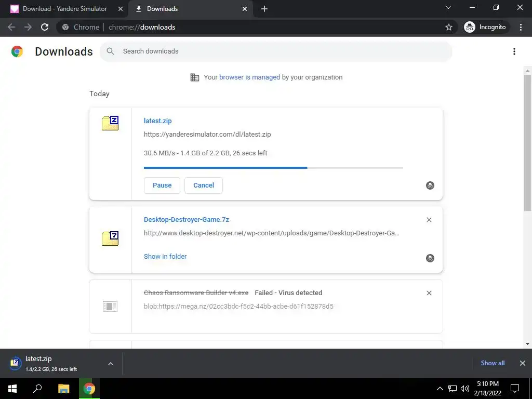Close the bottom download shelf
The height and width of the screenshot is (399, 532).
pyautogui.click(x=523, y=363)
